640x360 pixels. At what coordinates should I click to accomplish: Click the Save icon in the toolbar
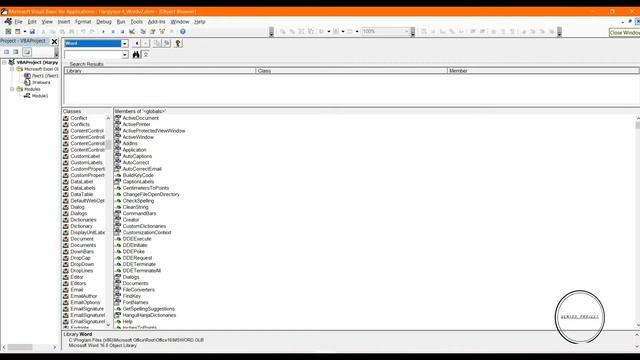coord(32,31)
